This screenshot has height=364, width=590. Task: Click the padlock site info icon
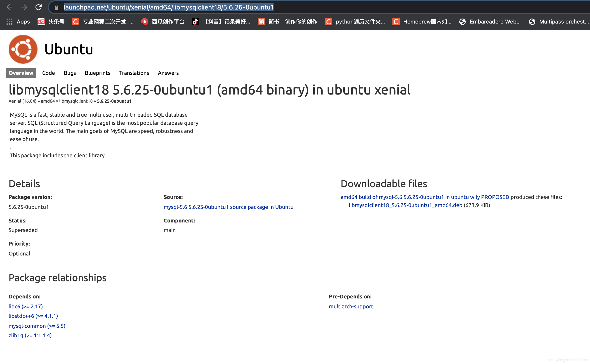(56, 7)
